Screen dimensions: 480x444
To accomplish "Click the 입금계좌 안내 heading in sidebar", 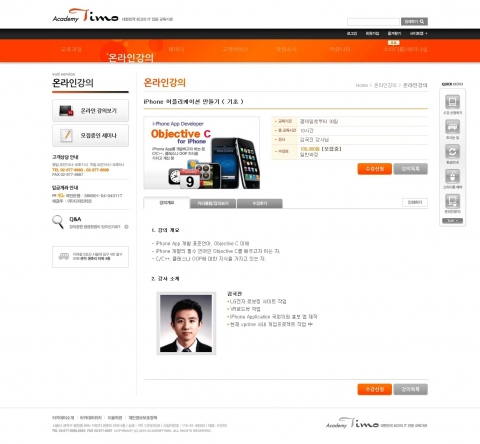I will point(65,188).
